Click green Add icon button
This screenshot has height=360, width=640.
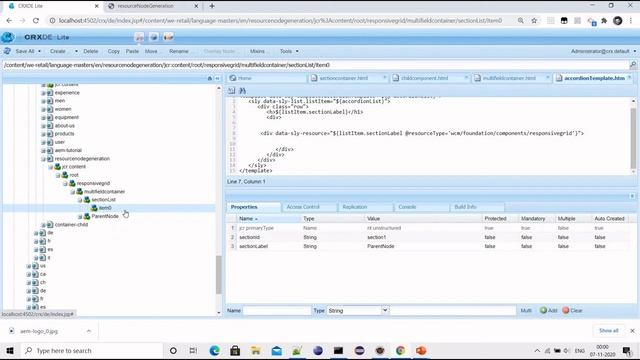(543, 310)
